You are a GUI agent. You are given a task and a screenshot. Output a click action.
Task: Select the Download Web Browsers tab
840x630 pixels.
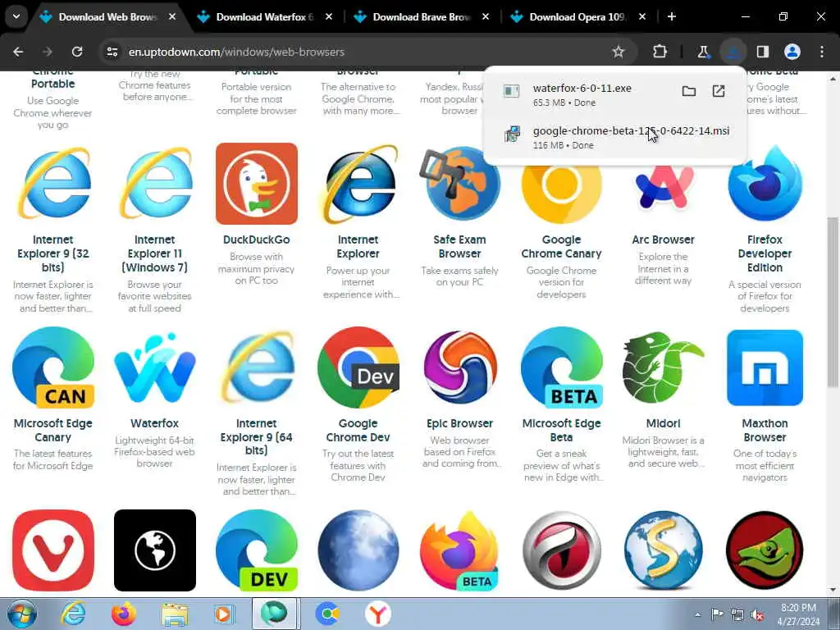click(107, 17)
